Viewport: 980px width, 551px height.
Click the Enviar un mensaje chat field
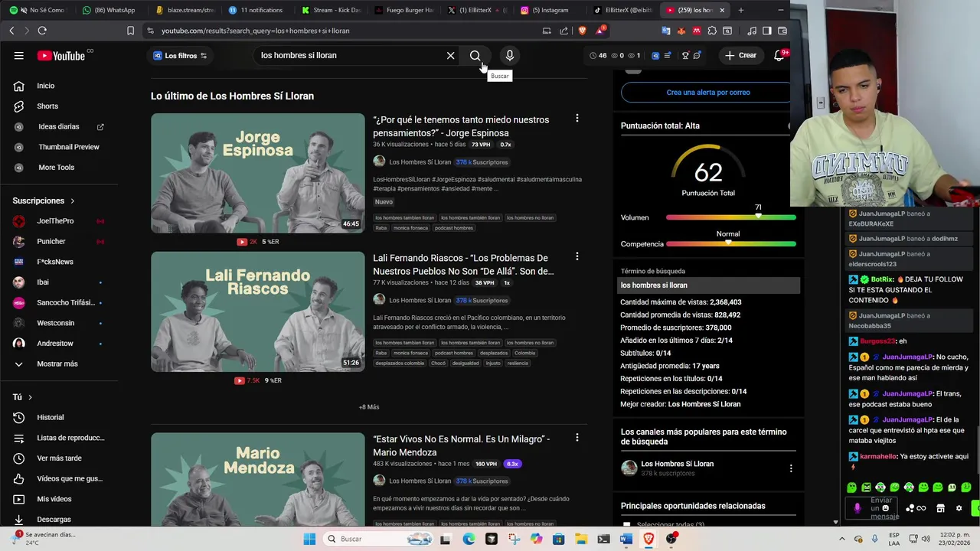[x=873, y=508]
